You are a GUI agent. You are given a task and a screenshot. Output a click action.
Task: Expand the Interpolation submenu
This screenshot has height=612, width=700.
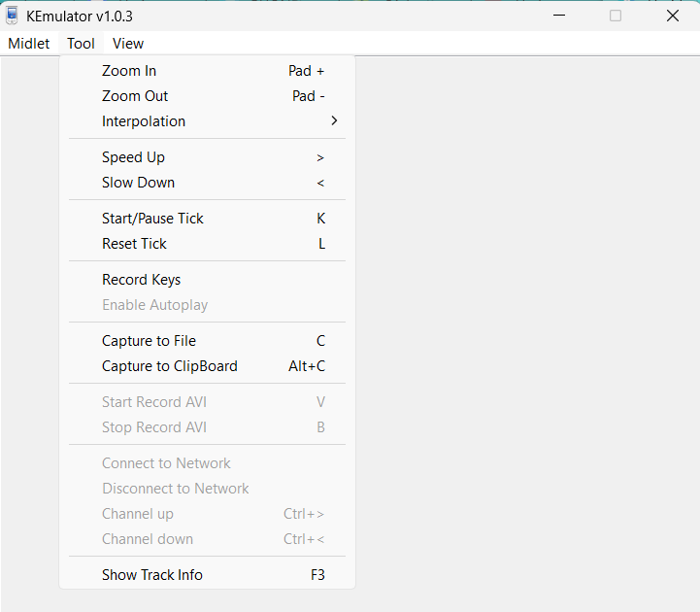click(x=144, y=121)
